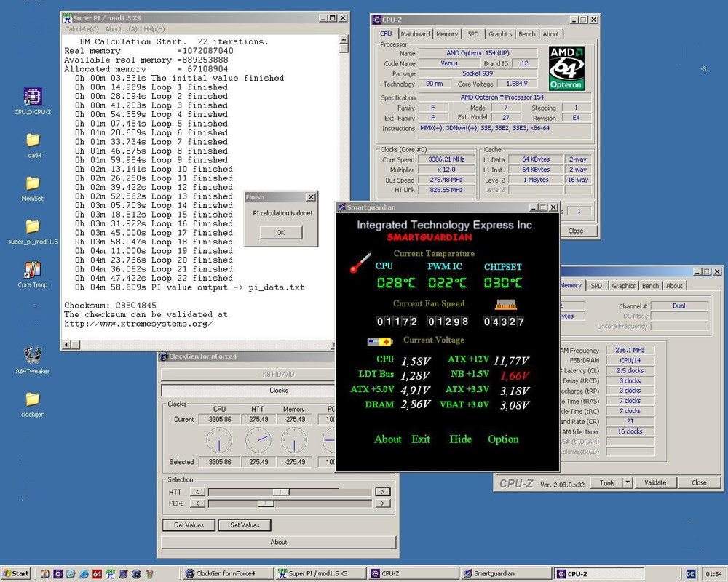This screenshot has height=582, width=728.
Task: Switch to Super PI taskbar button
Action: (x=320, y=574)
